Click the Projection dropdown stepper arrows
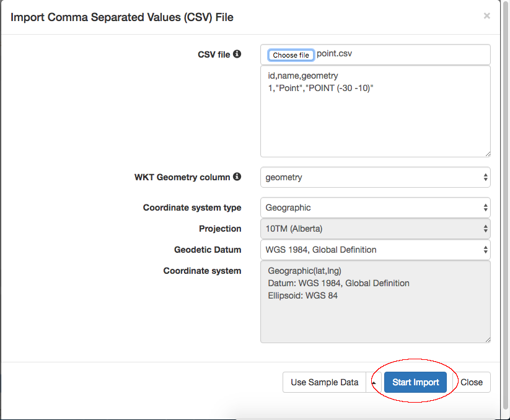Viewport: 510px width, 420px height. pyautogui.click(x=485, y=229)
